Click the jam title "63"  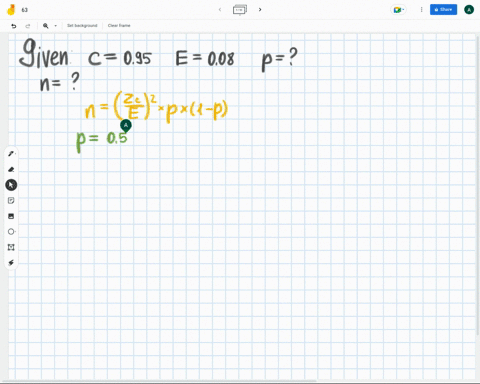[25, 10]
